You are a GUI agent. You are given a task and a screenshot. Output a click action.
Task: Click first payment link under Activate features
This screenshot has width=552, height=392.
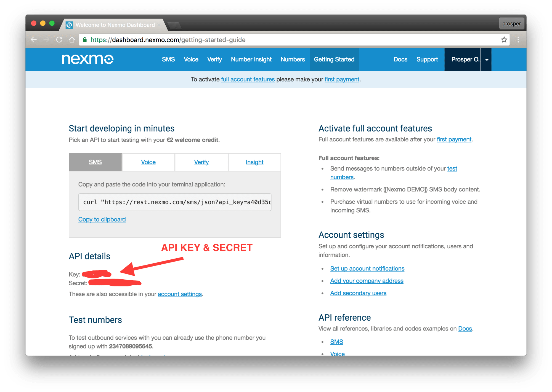[454, 139]
